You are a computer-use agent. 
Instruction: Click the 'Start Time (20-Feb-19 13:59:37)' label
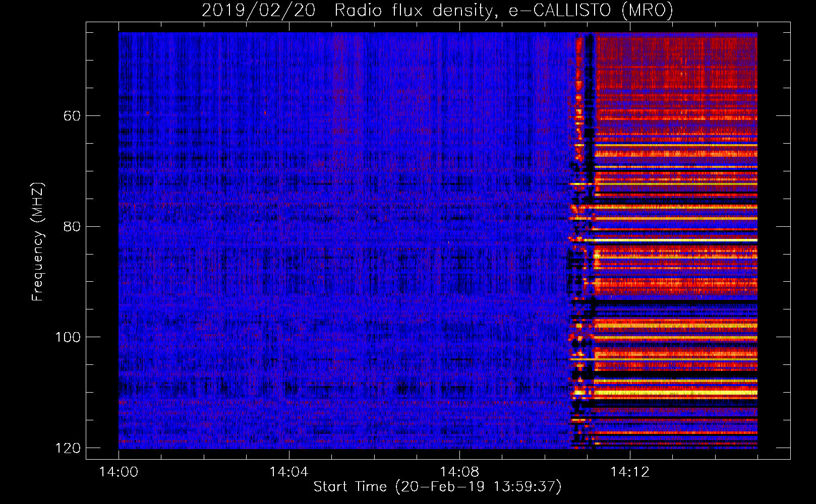click(x=437, y=487)
